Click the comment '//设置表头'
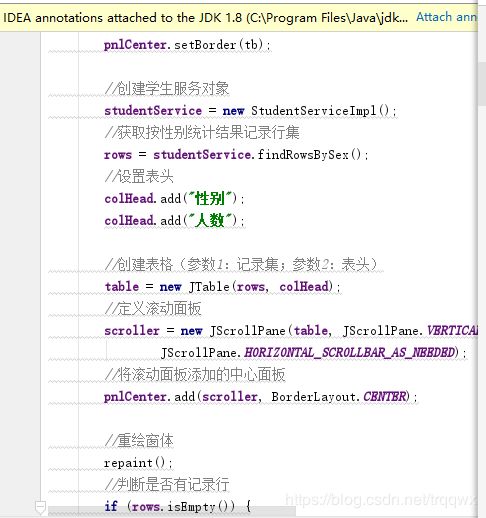 pyautogui.click(x=139, y=177)
